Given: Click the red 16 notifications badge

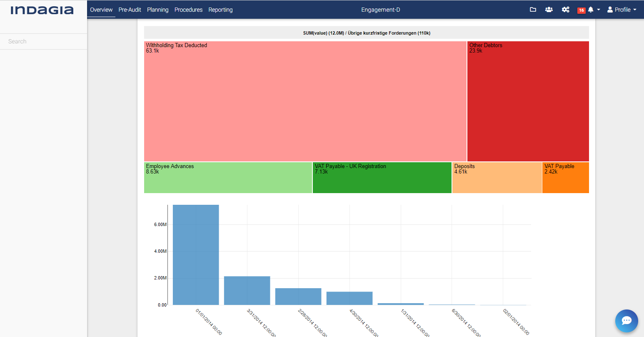Looking at the screenshot, I should tap(581, 10).
